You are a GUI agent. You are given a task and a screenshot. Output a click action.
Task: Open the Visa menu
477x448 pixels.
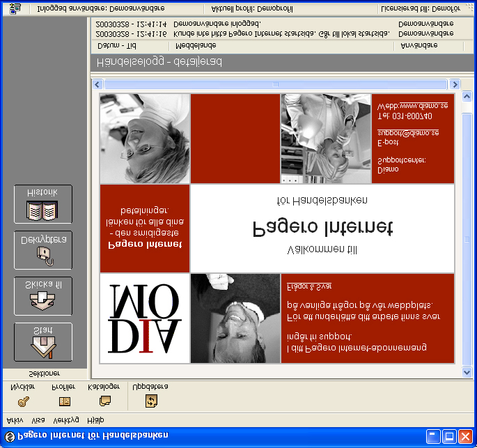[x=38, y=420]
